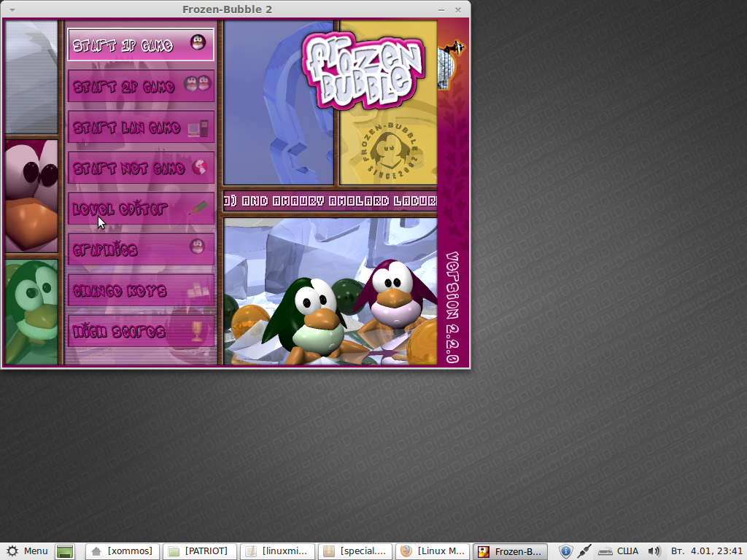Open the shield update icon in tray
This screenshot has width=747, height=560.
coord(565,551)
